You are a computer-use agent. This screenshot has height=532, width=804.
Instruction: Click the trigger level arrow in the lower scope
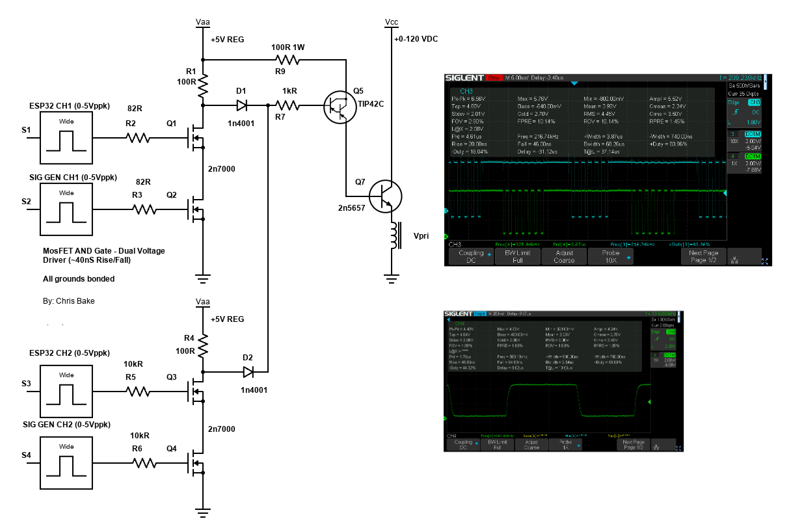pos(648,403)
